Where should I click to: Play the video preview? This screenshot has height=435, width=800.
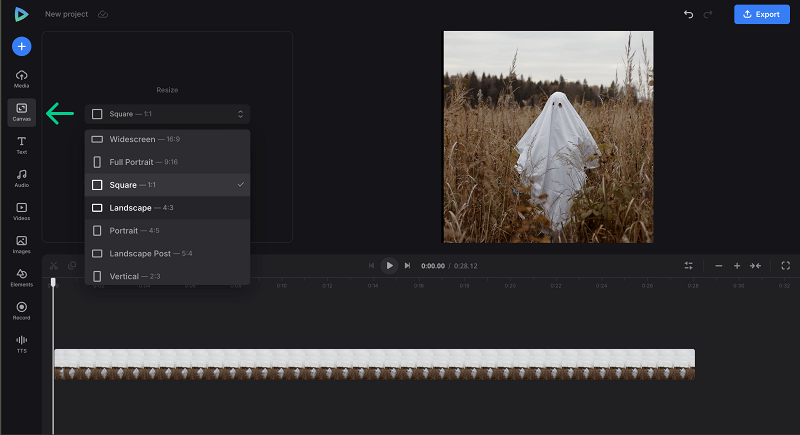[x=390, y=265]
